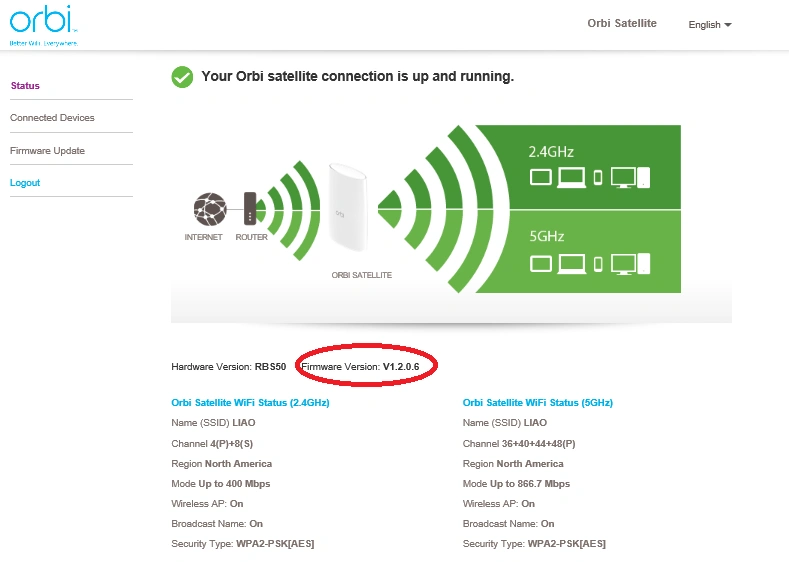The width and height of the screenshot is (789, 562).
Task: Click the Orbi logo
Action: point(44,25)
